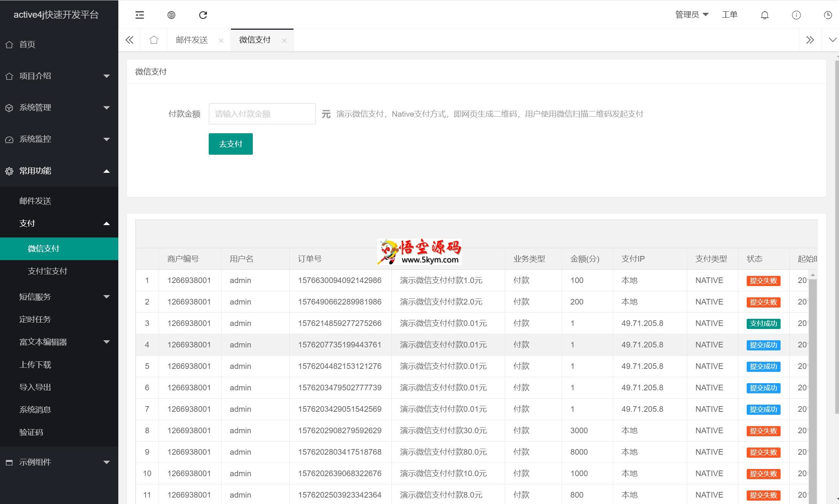The height and width of the screenshot is (504, 839).
Task: Click the 支付类型 column header
Action: (711, 259)
